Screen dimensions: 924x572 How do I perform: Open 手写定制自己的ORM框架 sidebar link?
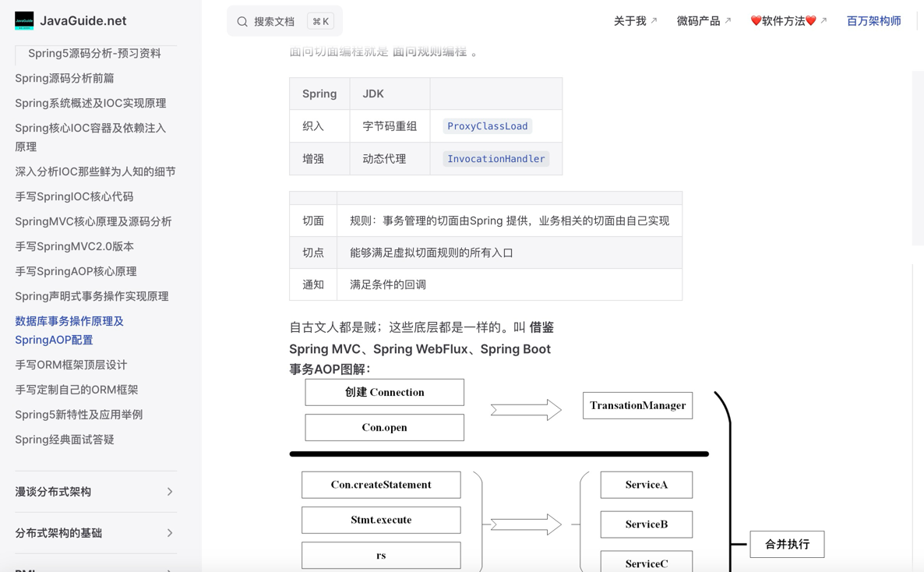pos(76,390)
